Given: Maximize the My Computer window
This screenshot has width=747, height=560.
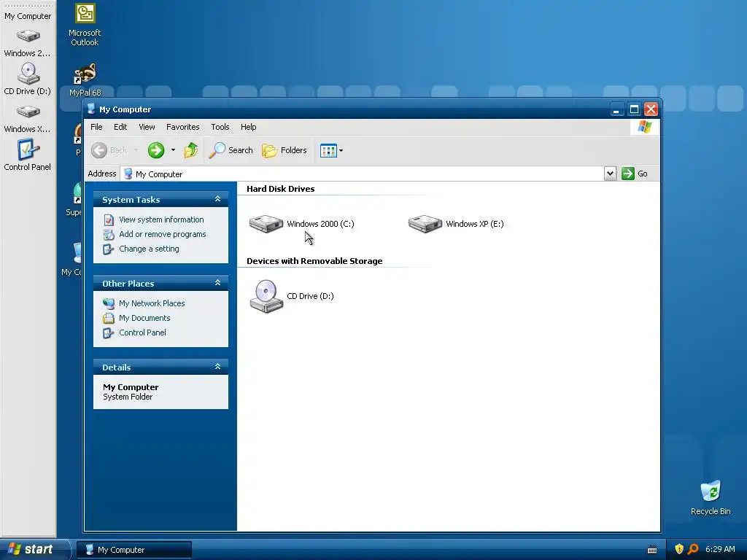Looking at the screenshot, I should point(634,109).
